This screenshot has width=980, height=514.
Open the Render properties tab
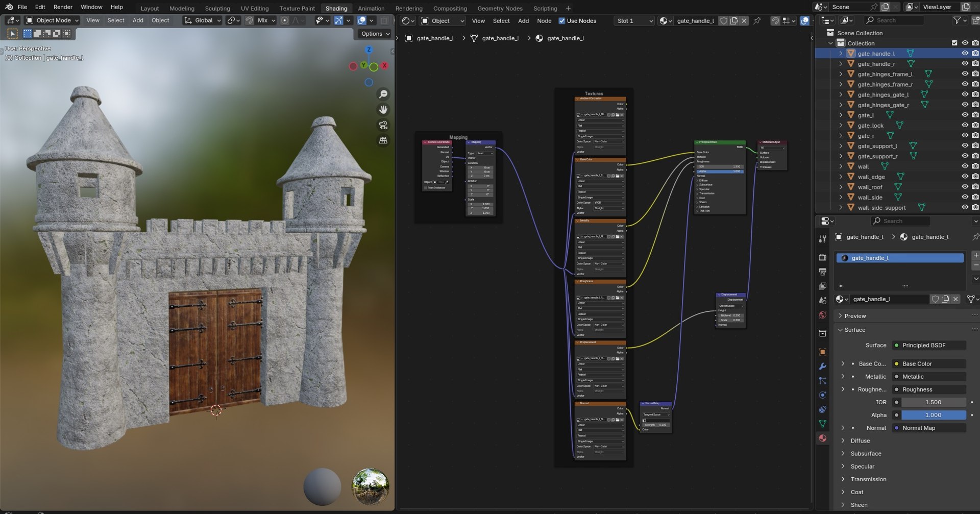click(822, 257)
